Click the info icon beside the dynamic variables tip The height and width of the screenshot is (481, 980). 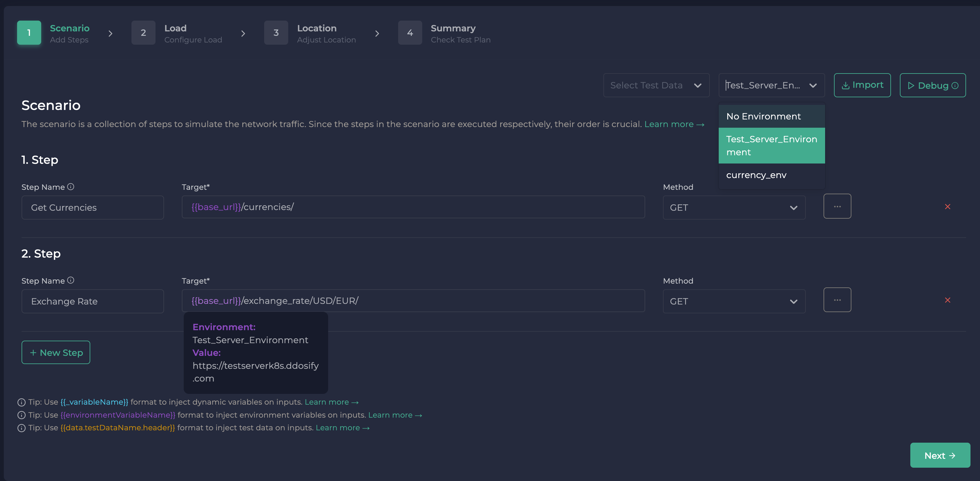click(21, 402)
